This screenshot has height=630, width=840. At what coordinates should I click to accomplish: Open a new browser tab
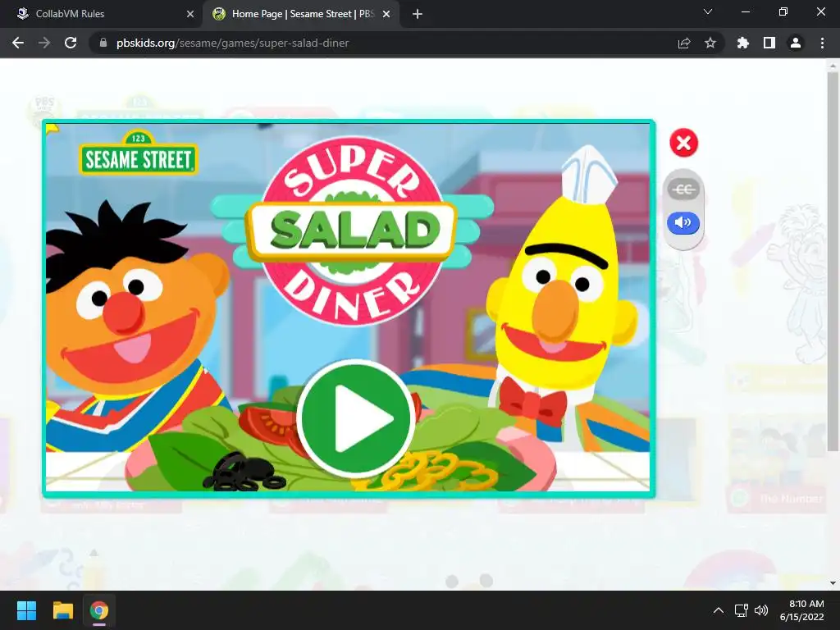418,14
